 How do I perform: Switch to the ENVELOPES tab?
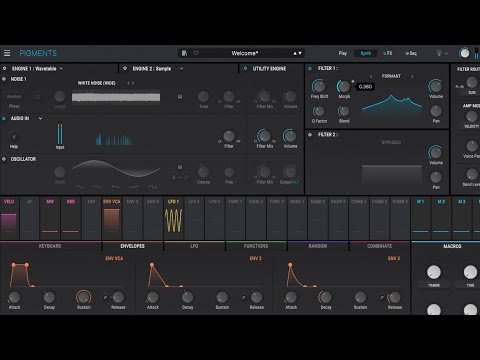(x=133, y=246)
